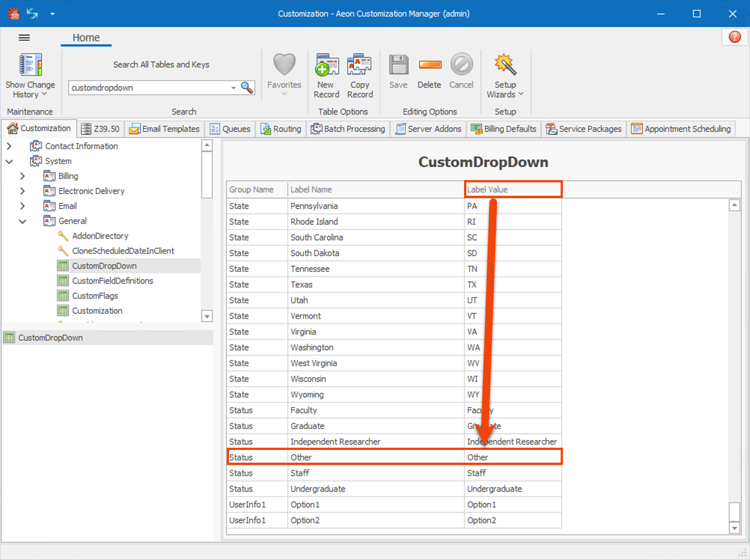This screenshot has width=750, height=560.
Task: Expand the Contact Information tree node
Action: click(x=9, y=146)
